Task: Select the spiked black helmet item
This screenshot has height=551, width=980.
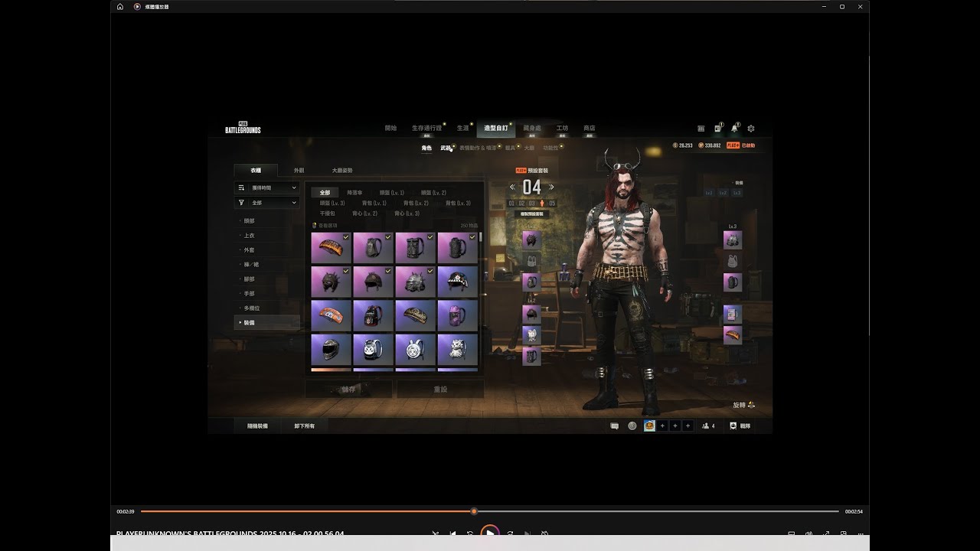Action: click(x=331, y=282)
